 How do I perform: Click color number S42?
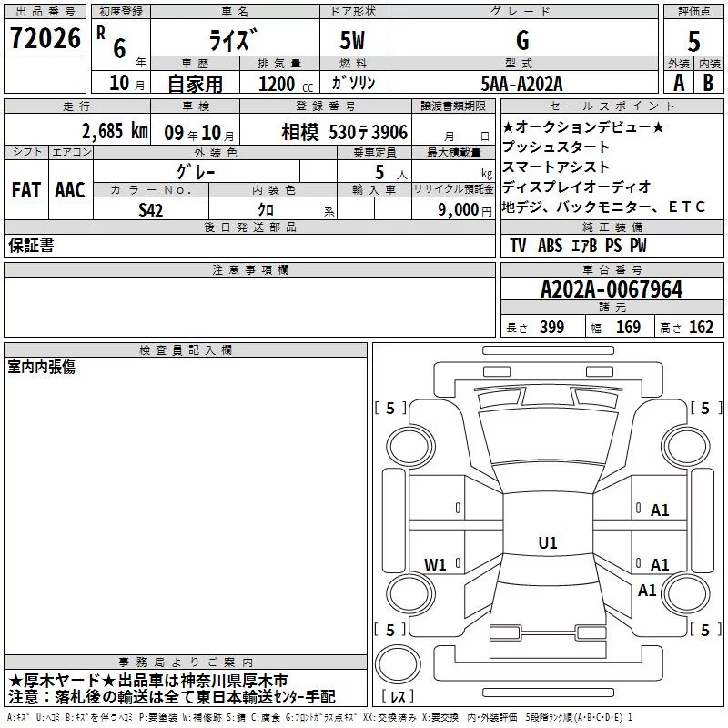[x=150, y=210]
